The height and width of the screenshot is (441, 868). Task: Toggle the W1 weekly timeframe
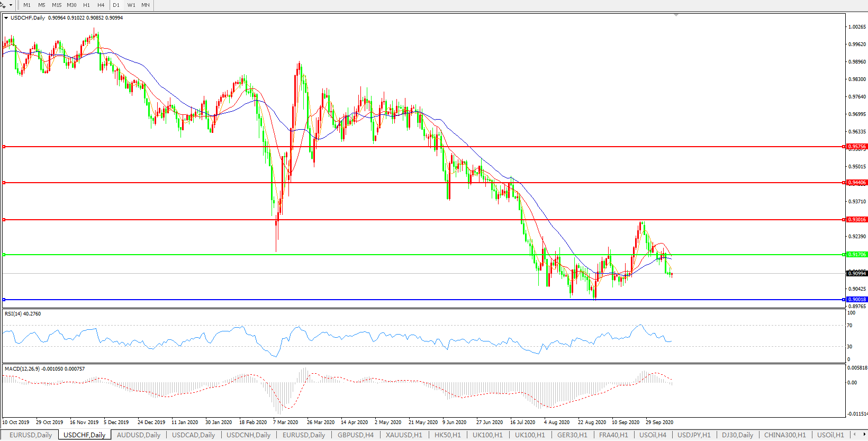click(131, 5)
